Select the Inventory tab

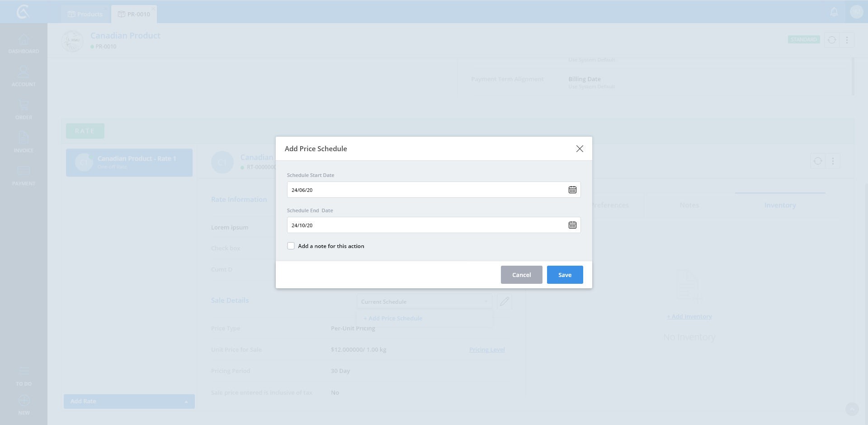pos(780,205)
